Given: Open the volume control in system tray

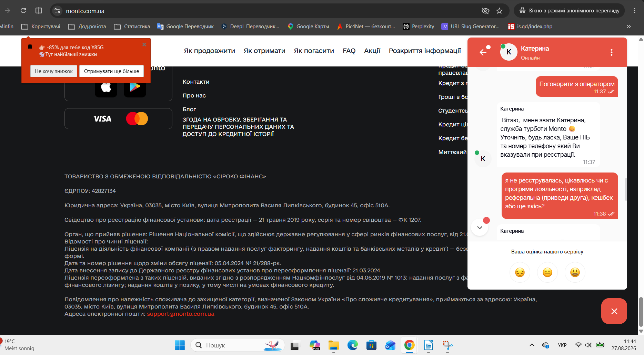Looking at the screenshot, I should coord(588,345).
